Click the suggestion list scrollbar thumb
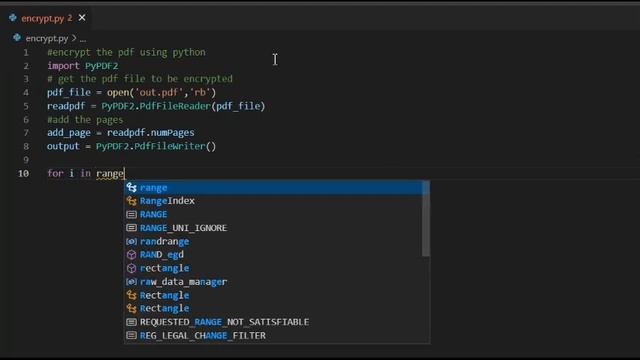This screenshot has height=360, width=640. pyautogui.click(x=426, y=219)
